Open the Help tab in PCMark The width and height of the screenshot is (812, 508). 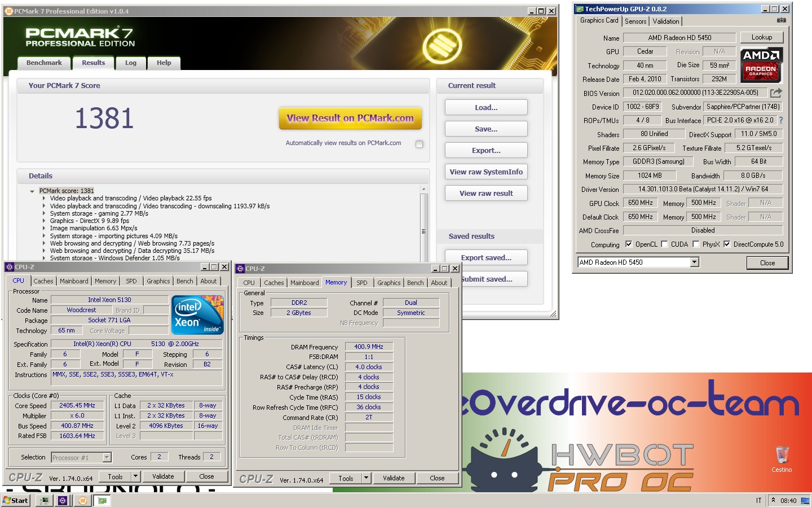164,63
